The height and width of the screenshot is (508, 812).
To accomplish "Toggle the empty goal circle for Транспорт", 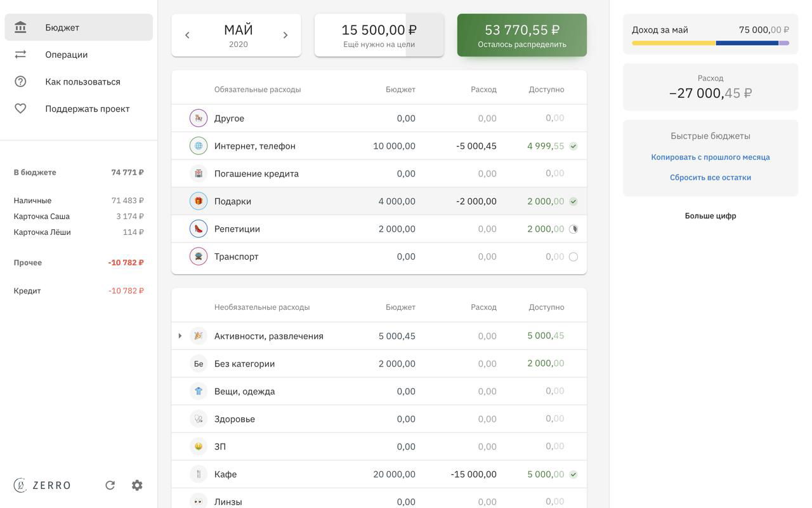I will click(x=573, y=257).
